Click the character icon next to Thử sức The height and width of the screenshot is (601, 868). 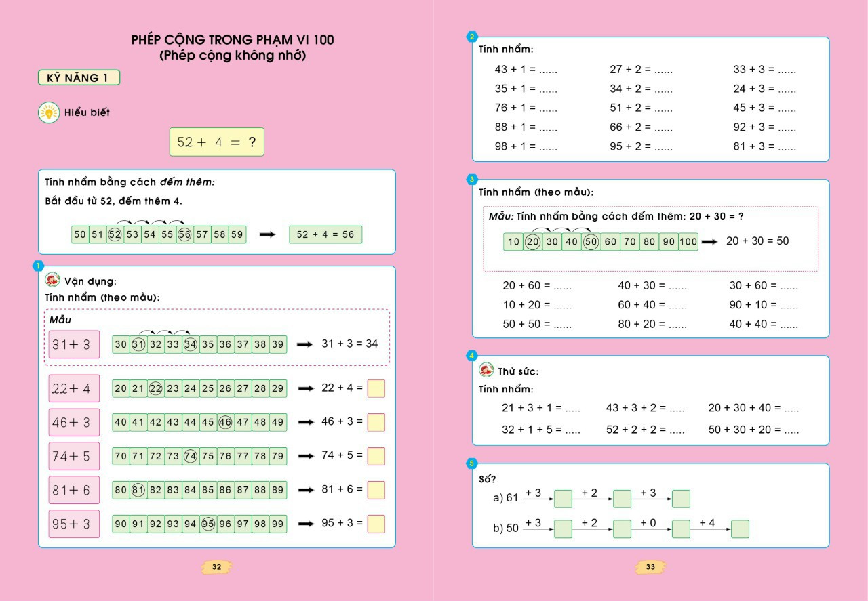pyautogui.click(x=486, y=370)
